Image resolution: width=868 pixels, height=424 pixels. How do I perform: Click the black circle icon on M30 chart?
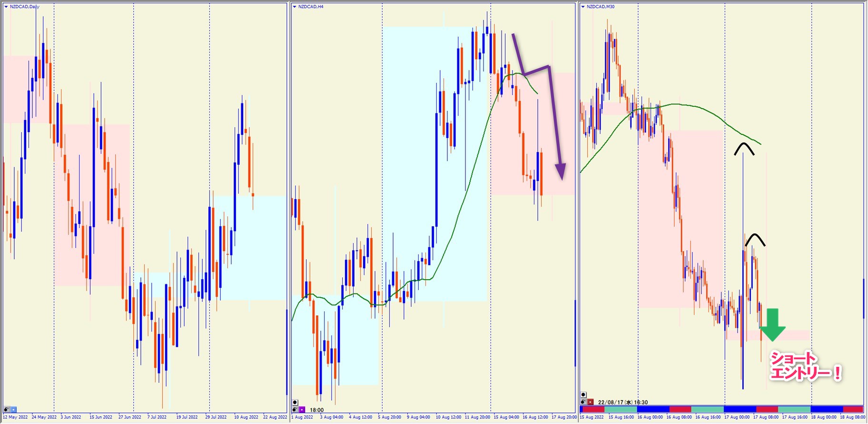583,395
